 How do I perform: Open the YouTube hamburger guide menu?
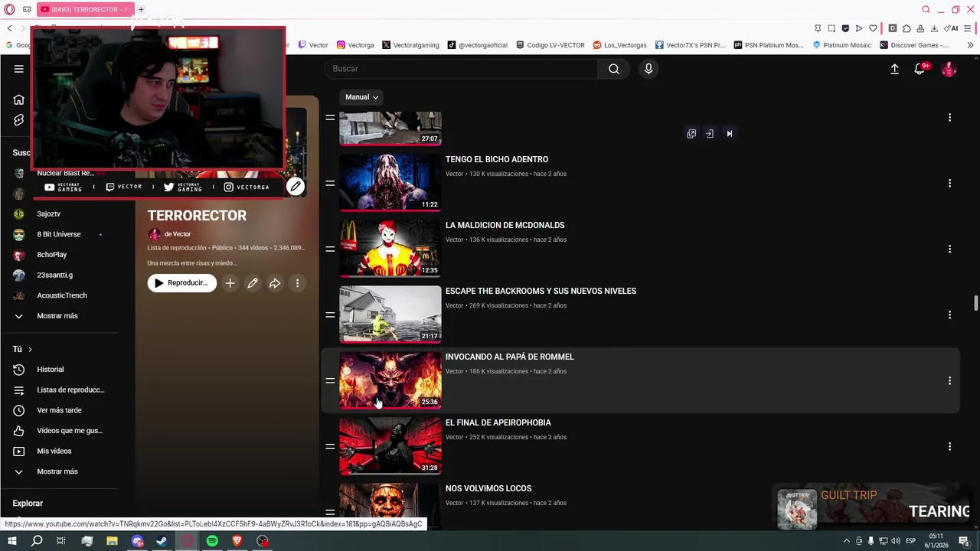18,69
